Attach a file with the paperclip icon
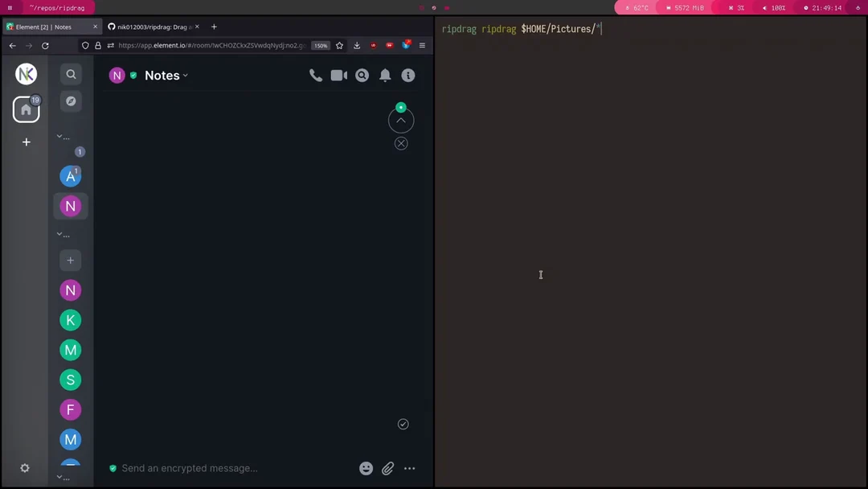The width and height of the screenshot is (868, 489). (x=387, y=468)
